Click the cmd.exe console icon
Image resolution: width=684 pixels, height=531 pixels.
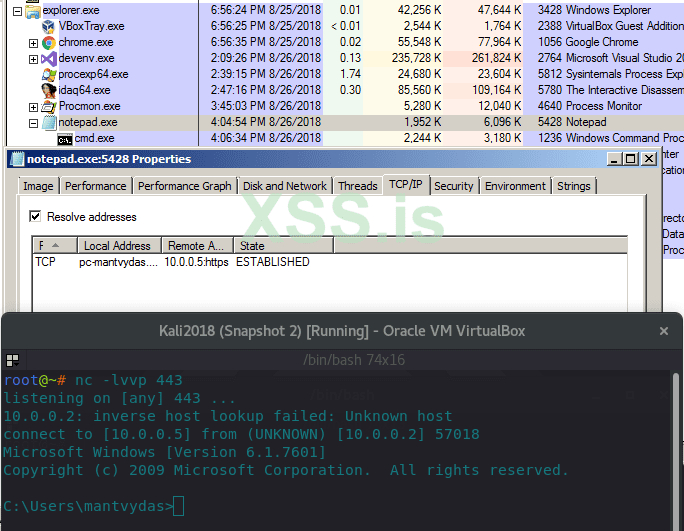(x=65, y=140)
